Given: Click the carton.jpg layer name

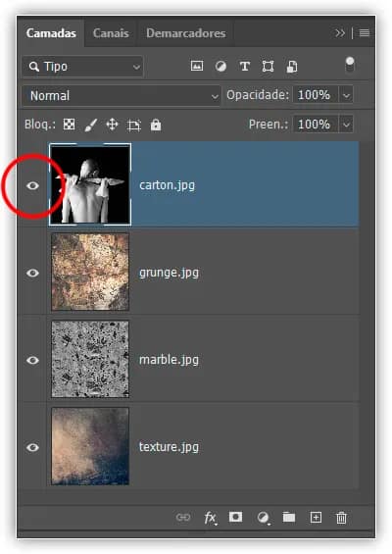Looking at the screenshot, I should pos(167,185).
